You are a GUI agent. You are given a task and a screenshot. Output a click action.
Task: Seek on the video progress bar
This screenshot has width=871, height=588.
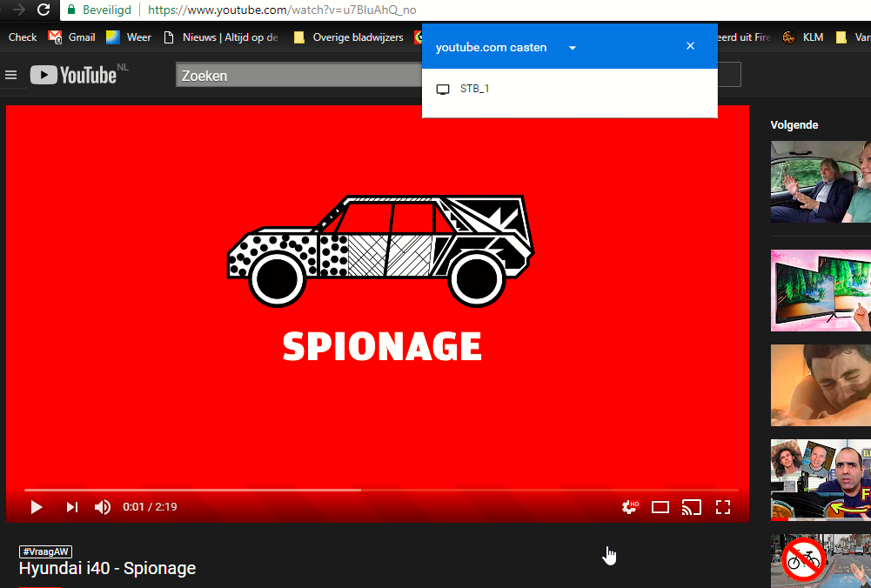tap(381, 490)
